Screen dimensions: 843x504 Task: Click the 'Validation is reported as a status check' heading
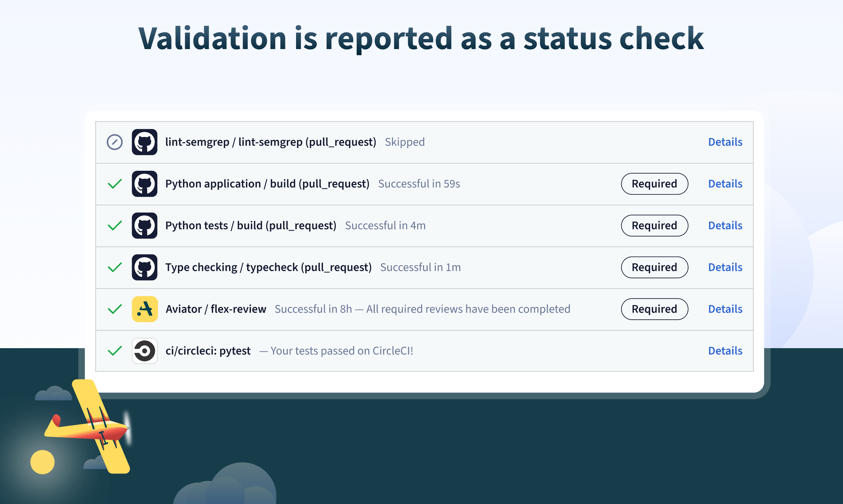[x=421, y=39]
